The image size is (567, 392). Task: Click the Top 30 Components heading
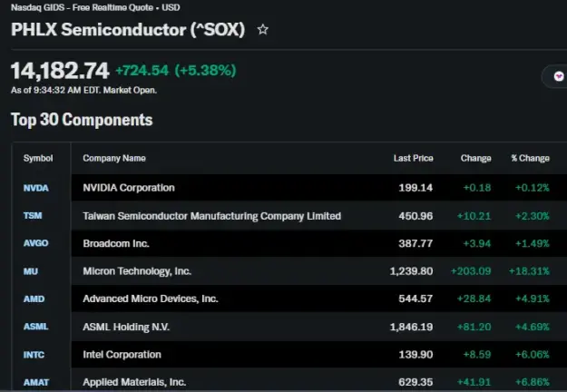82,120
